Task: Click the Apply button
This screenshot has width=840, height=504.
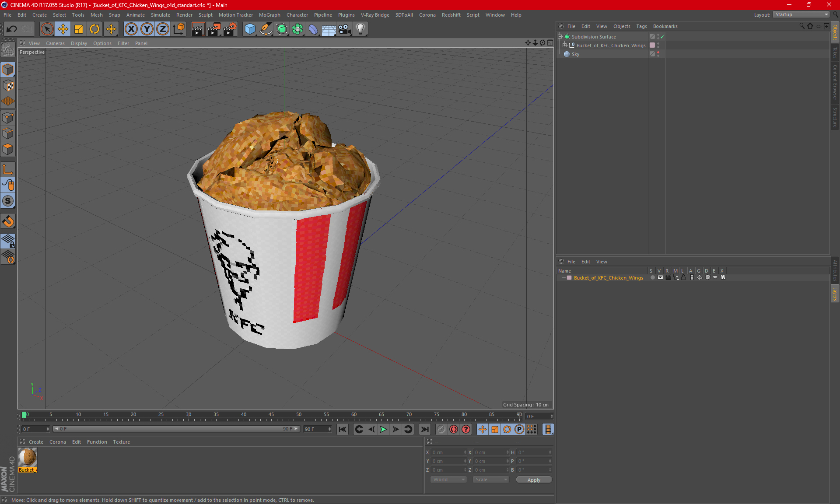Action: (534, 480)
